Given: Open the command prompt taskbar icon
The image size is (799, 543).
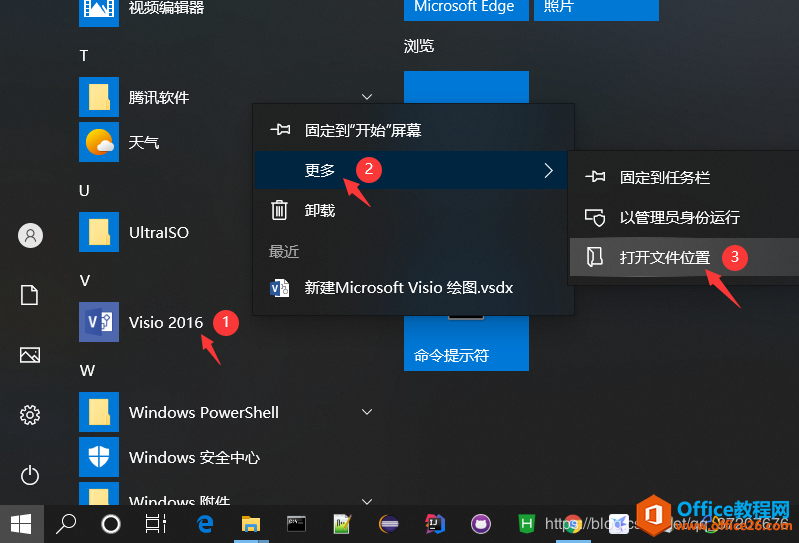Looking at the screenshot, I should [296, 524].
